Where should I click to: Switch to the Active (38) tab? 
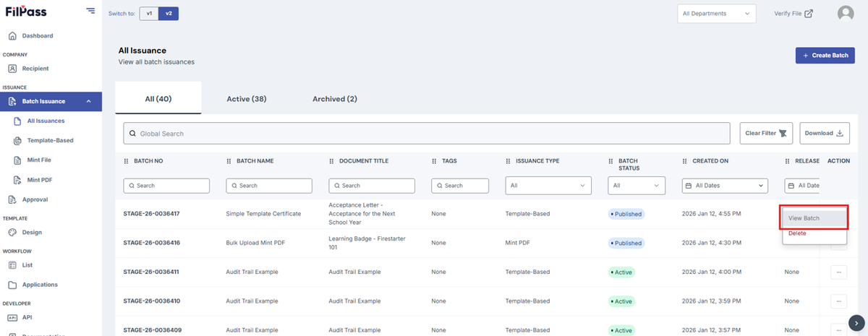tap(247, 98)
